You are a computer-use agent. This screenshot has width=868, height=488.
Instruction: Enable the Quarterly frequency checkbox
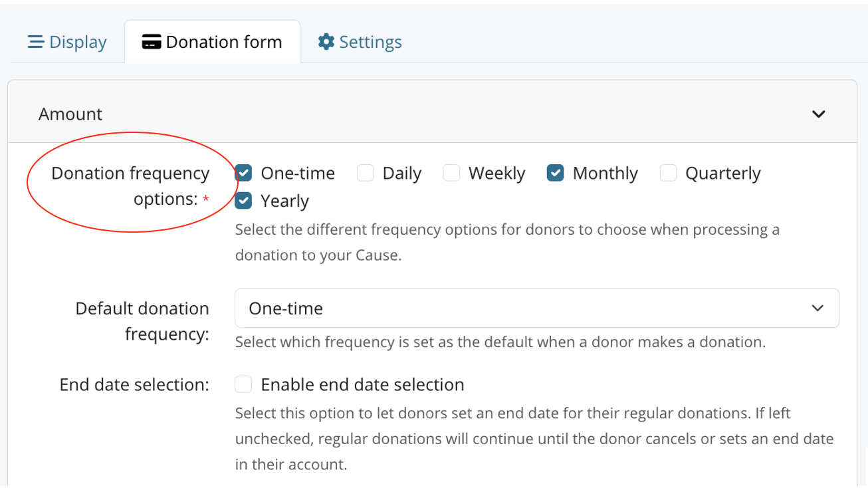point(668,173)
